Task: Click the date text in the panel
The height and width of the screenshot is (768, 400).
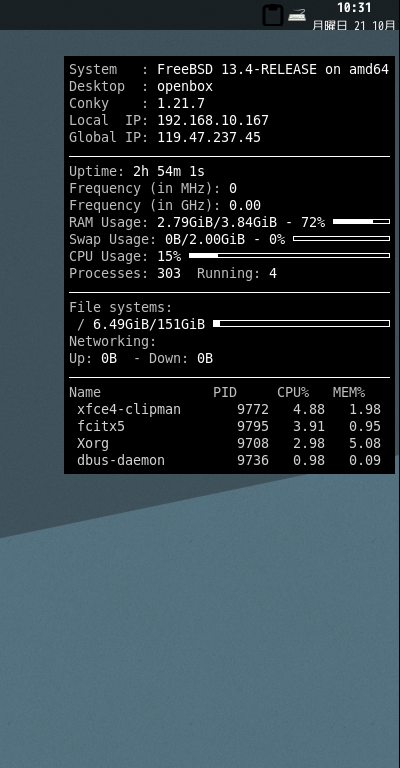Action: click(353, 25)
